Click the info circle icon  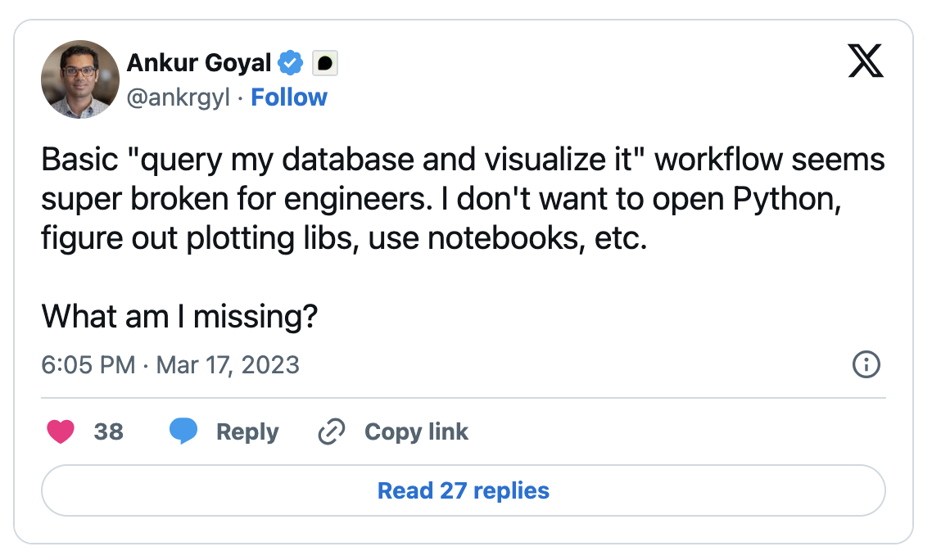(x=866, y=364)
